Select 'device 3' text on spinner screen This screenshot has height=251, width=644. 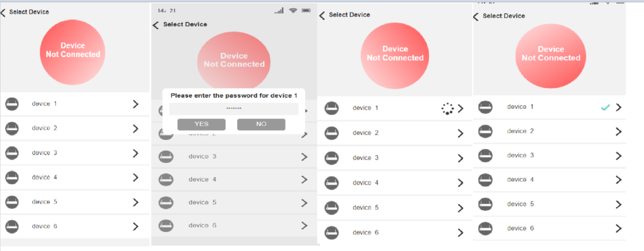tap(366, 158)
